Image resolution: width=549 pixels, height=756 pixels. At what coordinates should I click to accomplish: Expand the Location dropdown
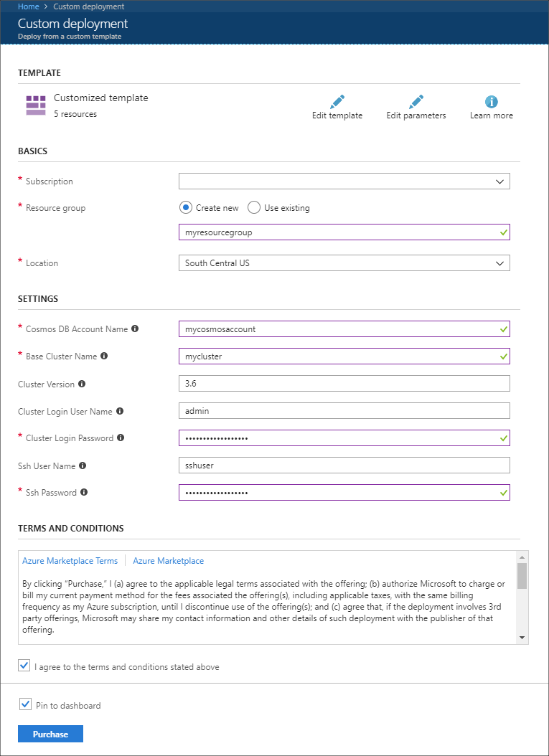click(344, 263)
